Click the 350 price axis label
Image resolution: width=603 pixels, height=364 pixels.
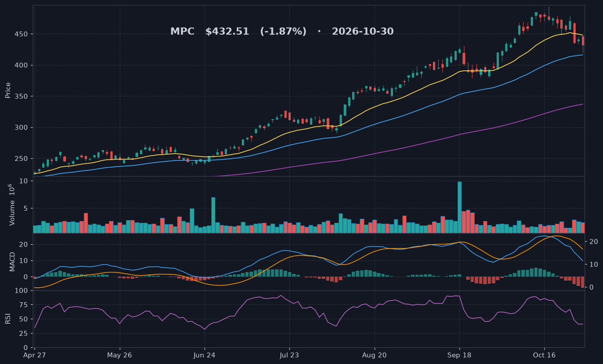pos(22,96)
